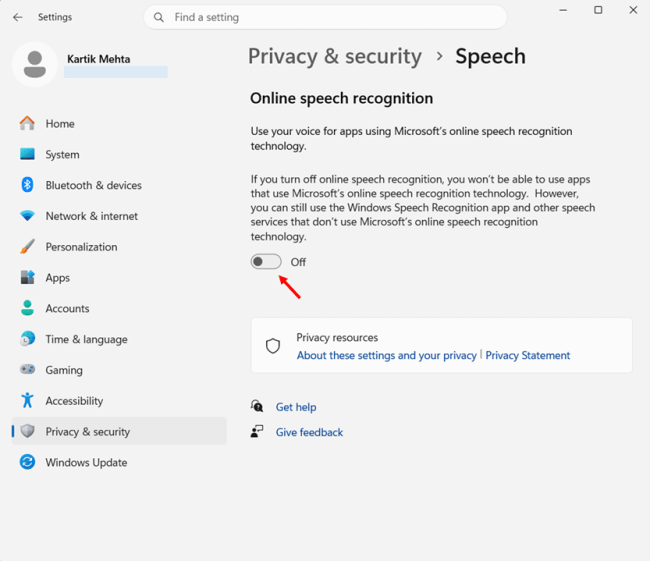
Task: Open Gaming settings
Action: (119, 370)
